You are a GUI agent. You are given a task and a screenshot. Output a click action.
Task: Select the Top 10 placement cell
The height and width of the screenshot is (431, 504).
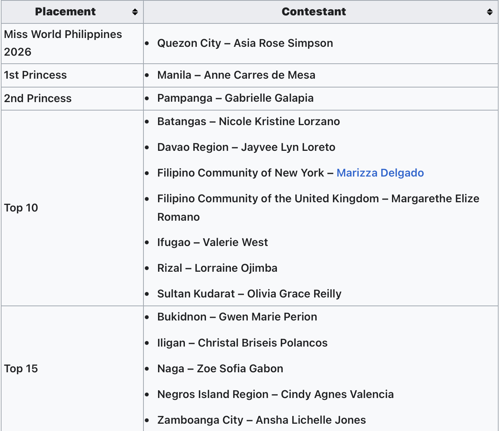[21, 208]
